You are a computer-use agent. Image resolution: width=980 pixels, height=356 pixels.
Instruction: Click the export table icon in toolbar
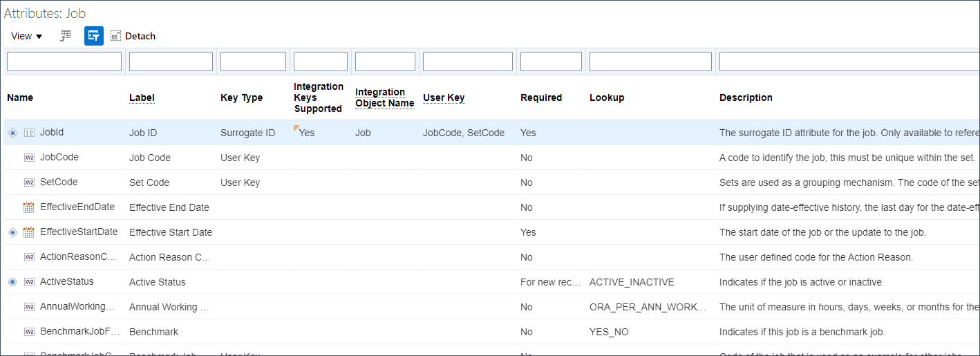click(66, 36)
